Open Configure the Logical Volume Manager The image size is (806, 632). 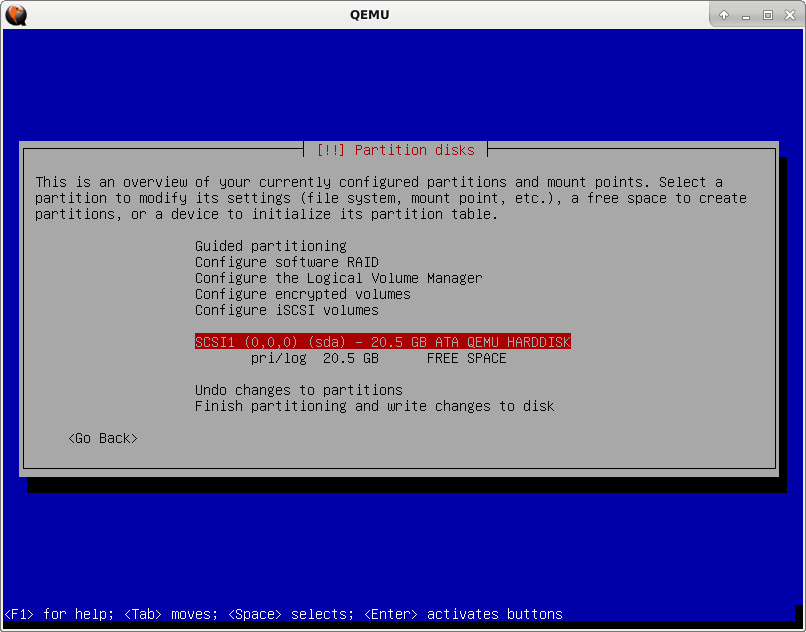click(x=338, y=278)
